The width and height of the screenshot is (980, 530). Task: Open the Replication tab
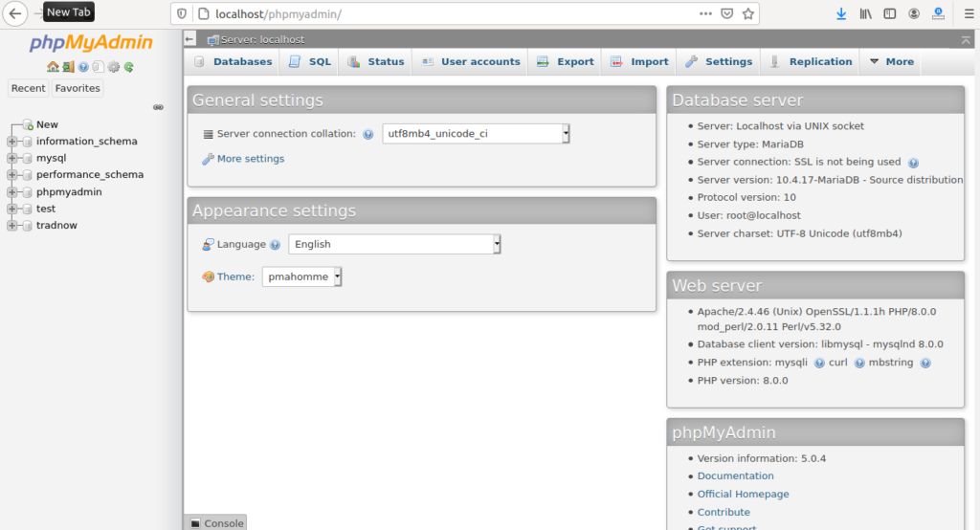click(x=811, y=62)
